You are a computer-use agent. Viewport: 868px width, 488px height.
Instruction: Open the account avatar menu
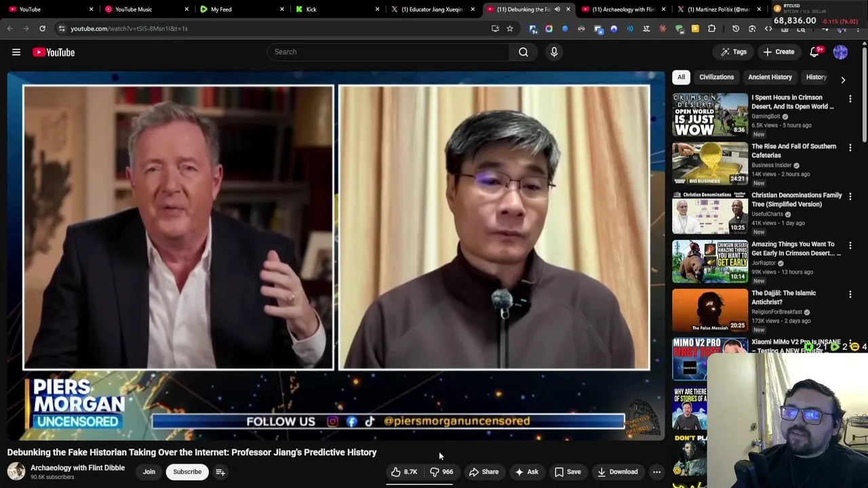point(840,52)
